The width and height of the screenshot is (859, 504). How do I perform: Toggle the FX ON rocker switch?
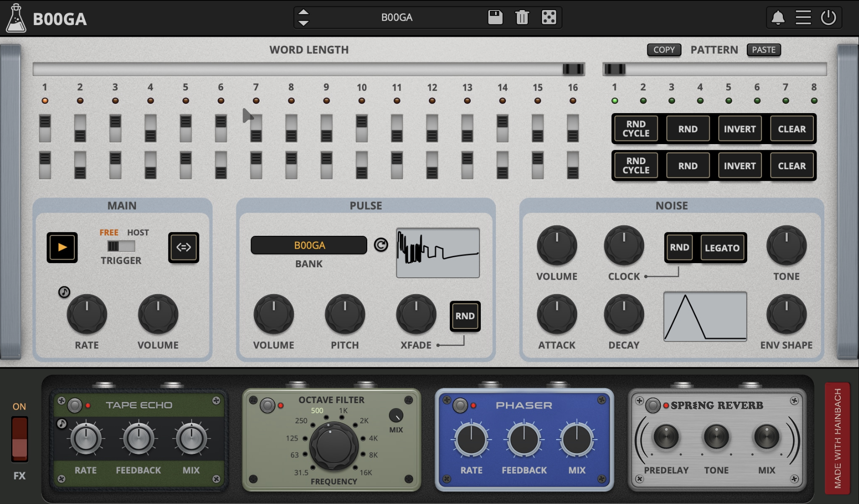(x=20, y=439)
